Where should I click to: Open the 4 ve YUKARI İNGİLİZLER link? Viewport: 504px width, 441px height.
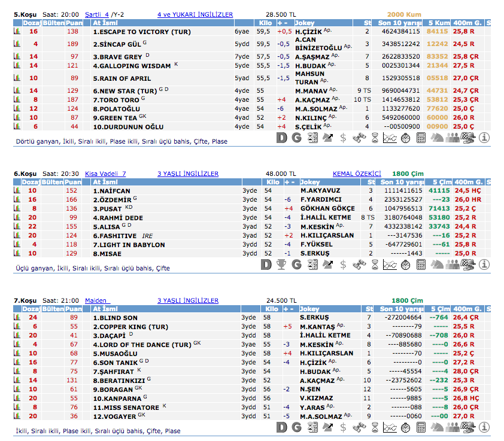195,14
